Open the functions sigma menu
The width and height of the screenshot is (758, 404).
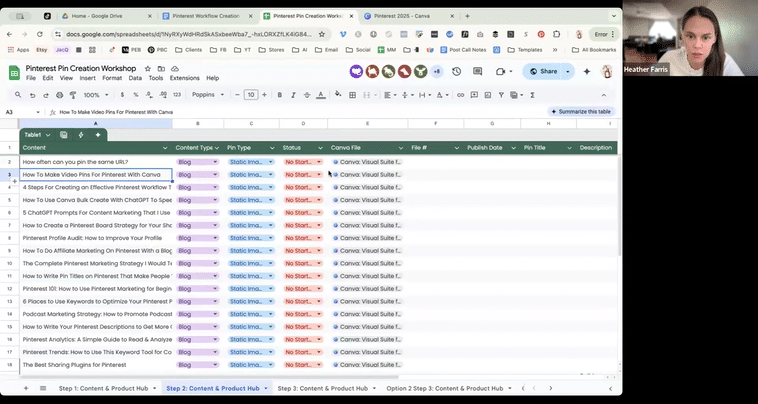pos(532,95)
